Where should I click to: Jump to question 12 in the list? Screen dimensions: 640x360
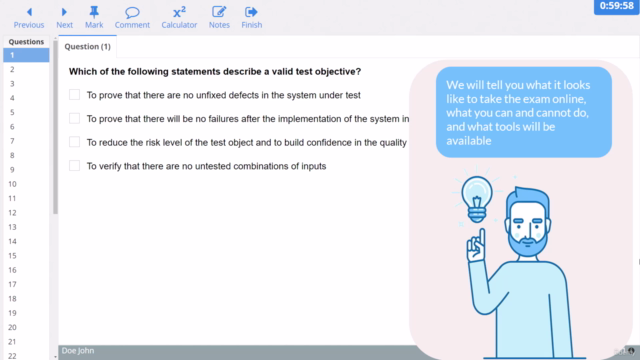(x=26, y=213)
